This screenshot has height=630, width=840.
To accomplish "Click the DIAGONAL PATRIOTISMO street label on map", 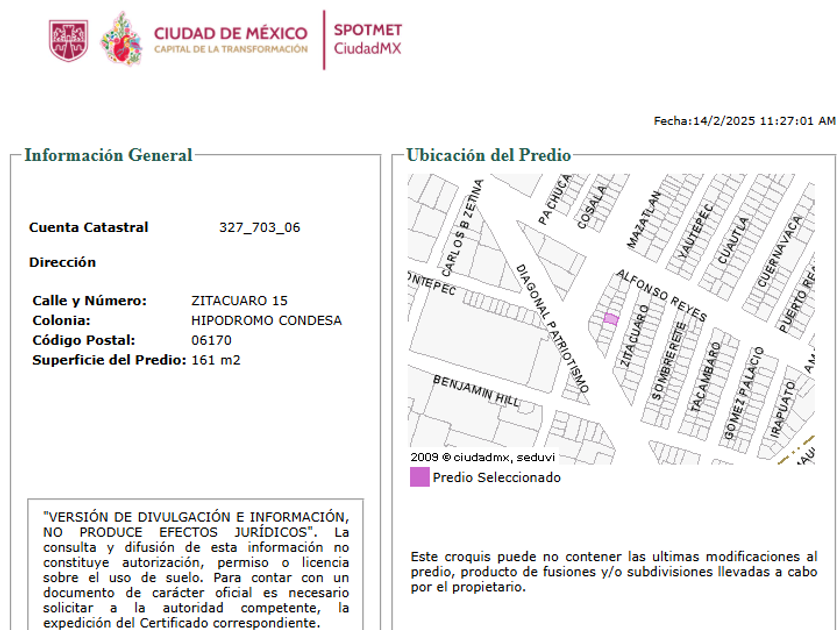I will tap(552, 328).
